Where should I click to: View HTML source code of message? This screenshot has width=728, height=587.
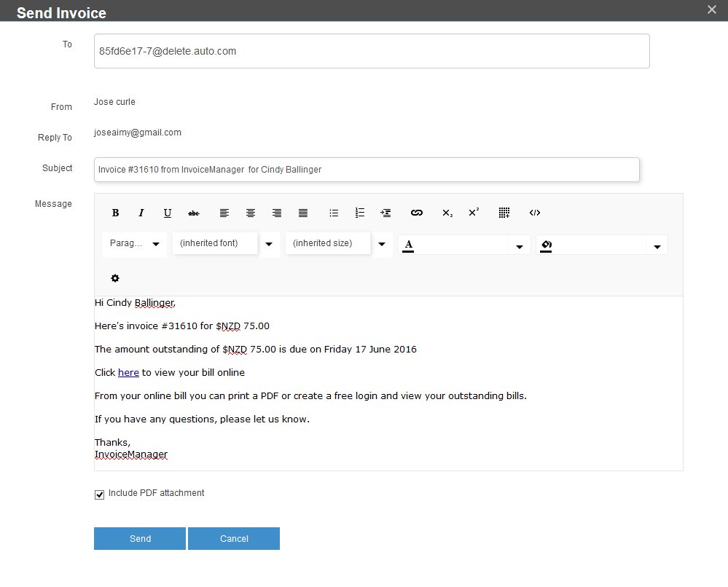tap(535, 213)
